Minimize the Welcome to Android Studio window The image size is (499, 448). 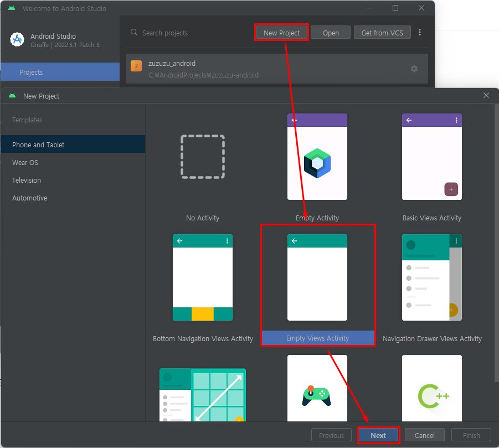[x=369, y=8]
